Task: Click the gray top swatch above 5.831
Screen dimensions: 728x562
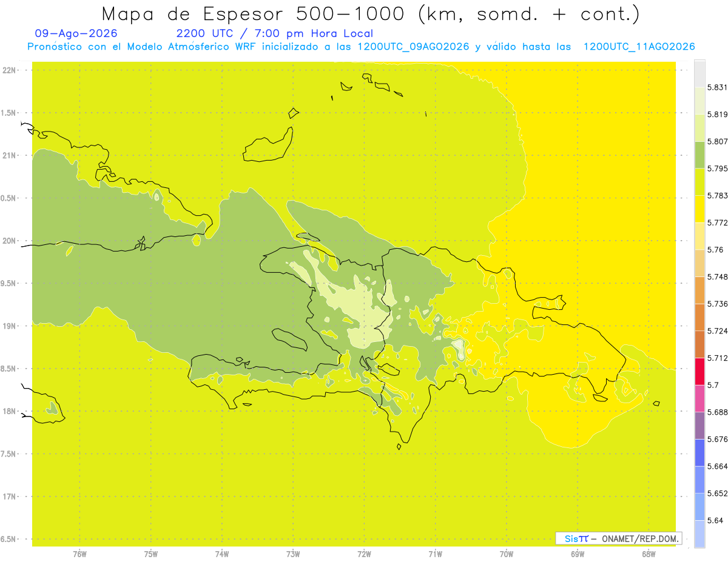Action: 699,73
